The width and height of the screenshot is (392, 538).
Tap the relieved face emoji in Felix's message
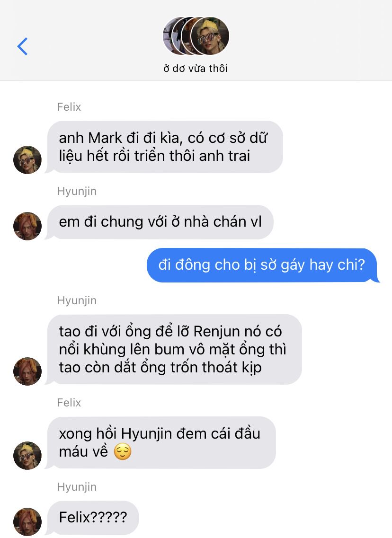pos(123,451)
